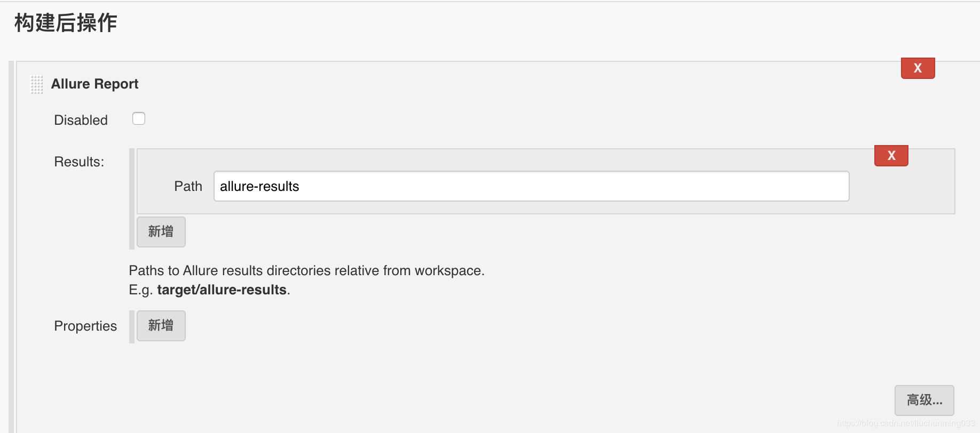
Task: Click the gray bar left of Results block
Action: 132,198
